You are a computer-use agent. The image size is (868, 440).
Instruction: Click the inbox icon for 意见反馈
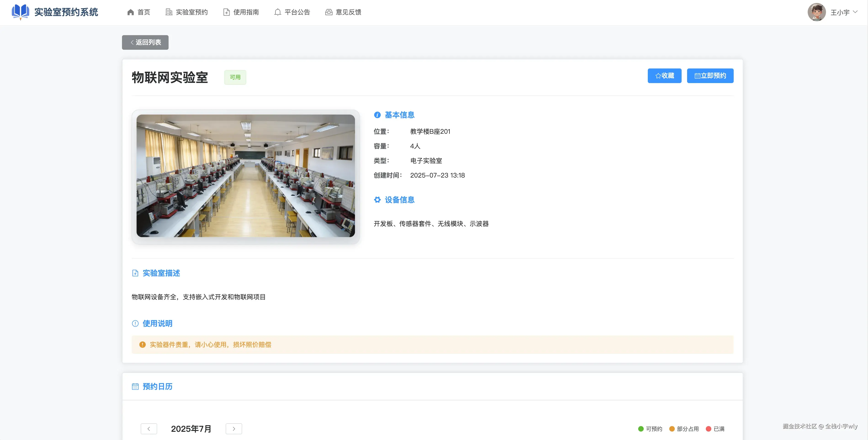pos(328,13)
